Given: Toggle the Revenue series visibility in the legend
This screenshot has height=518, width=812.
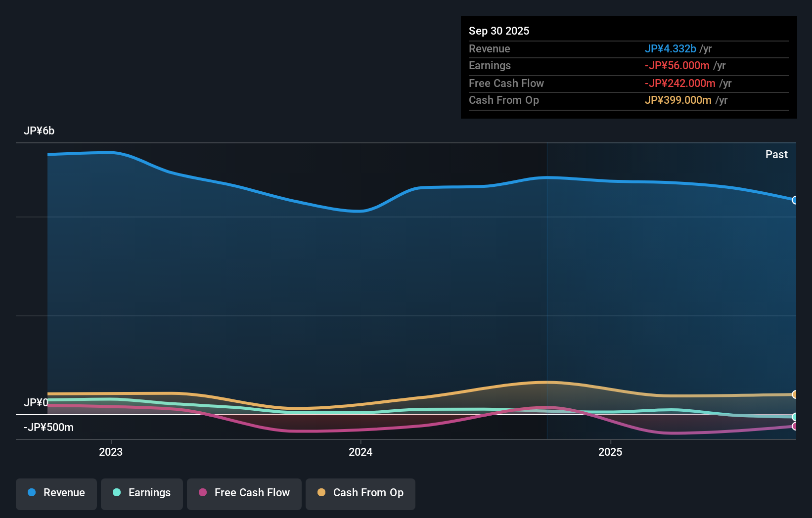Looking at the screenshot, I should coord(56,494).
